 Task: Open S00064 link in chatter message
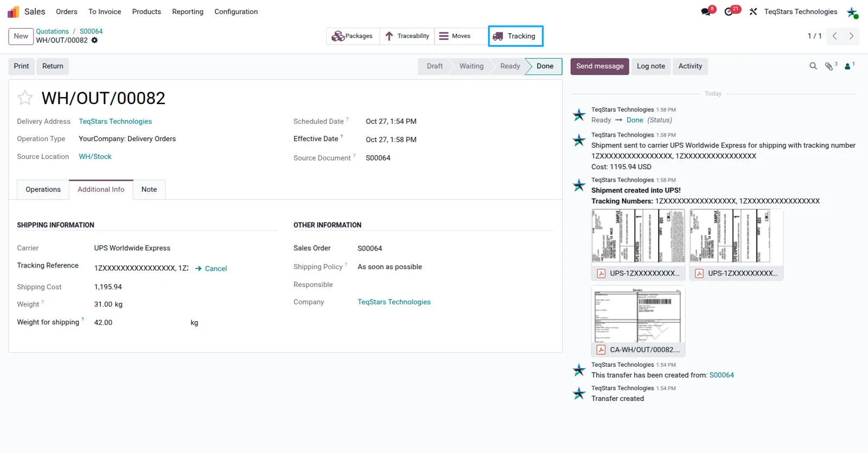722,375
